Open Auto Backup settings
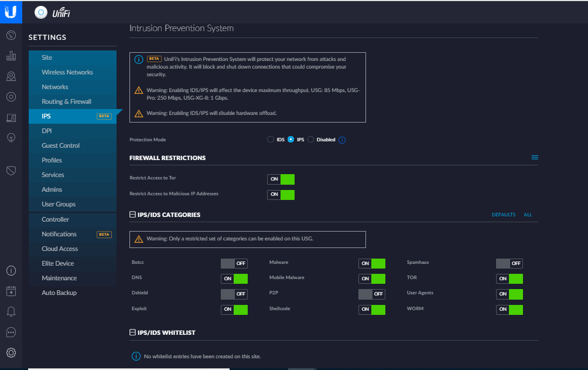588x370 pixels. coord(73,293)
